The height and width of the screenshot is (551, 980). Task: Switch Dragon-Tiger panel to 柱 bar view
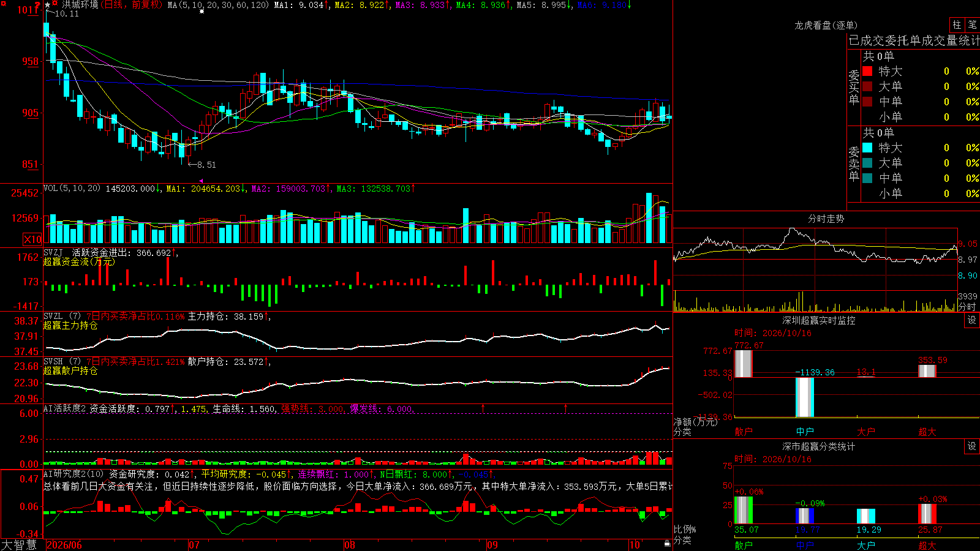tap(957, 25)
